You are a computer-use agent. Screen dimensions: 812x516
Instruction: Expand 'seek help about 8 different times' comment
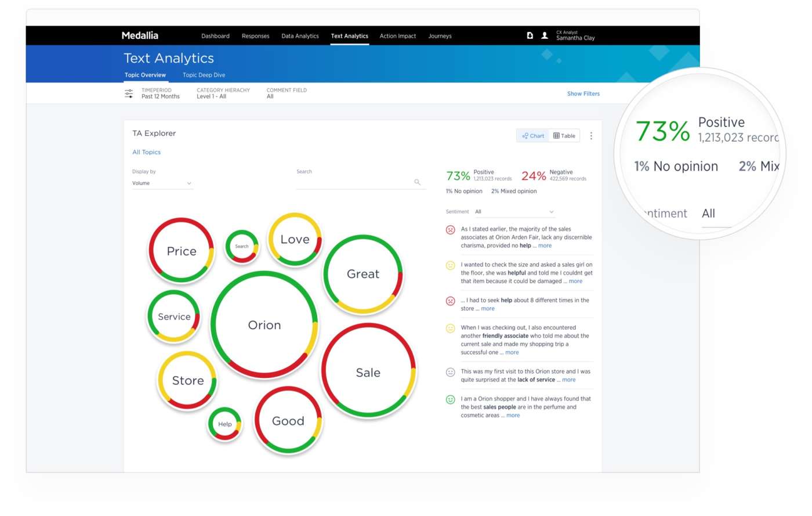[488, 309]
